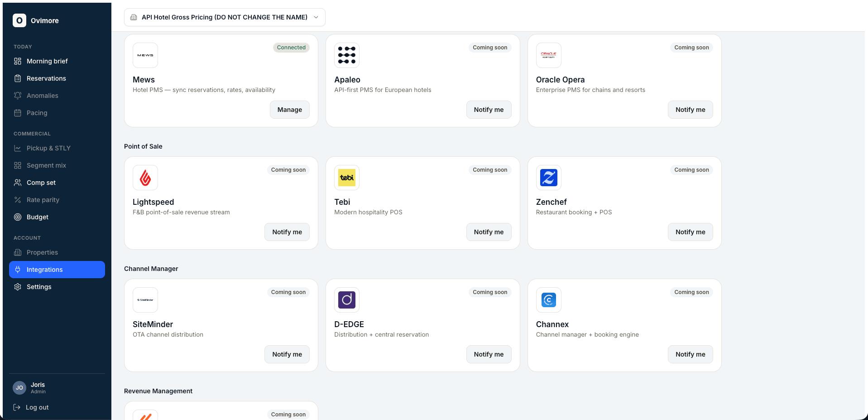Click the D-EDGE purple logo
Image resolution: width=868 pixels, height=420 pixels.
(x=347, y=300)
